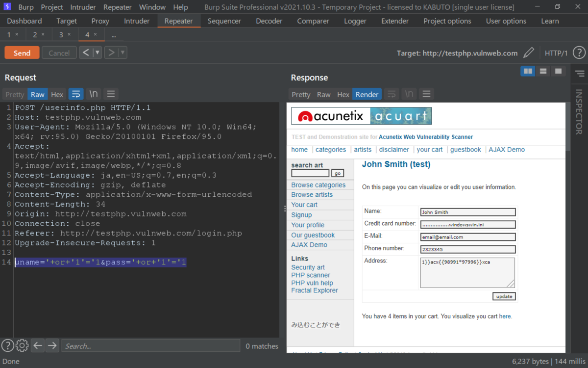Click the Address textarea in form
588x368 pixels.
tap(468, 272)
